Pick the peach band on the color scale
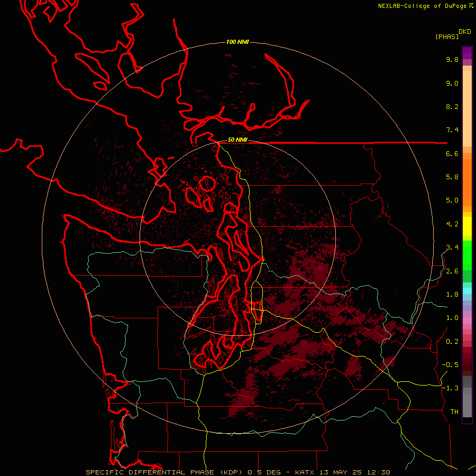The width and height of the screenshot is (476, 476). 467,108
